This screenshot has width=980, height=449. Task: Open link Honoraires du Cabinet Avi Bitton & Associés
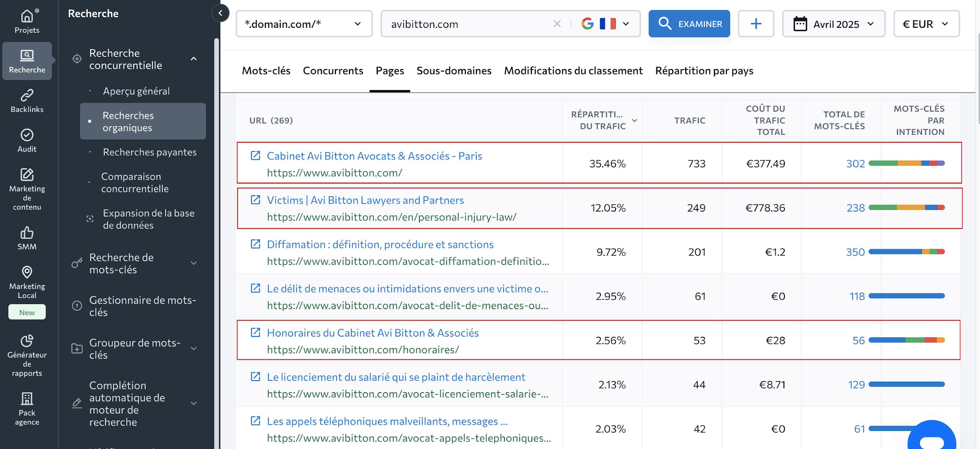(x=373, y=333)
